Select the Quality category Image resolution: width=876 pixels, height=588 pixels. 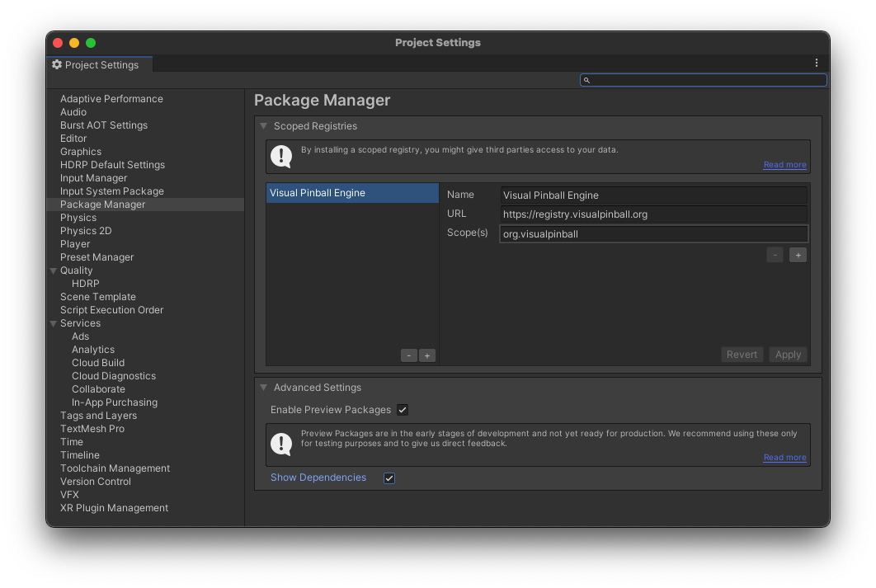[77, 270]
